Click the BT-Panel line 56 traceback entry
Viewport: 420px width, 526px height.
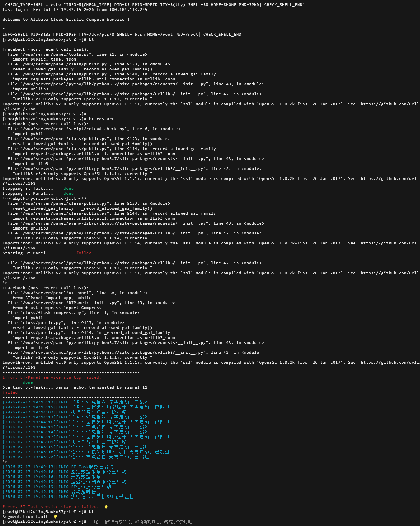tap(77, 293)
